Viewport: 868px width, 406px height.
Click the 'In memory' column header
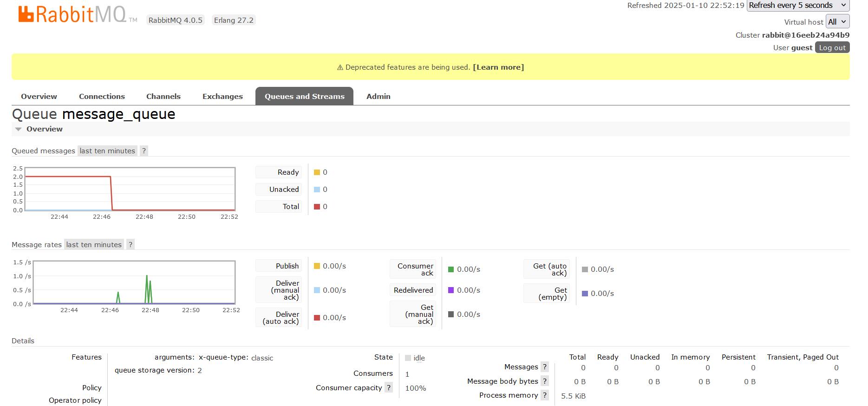coord(691,357)
